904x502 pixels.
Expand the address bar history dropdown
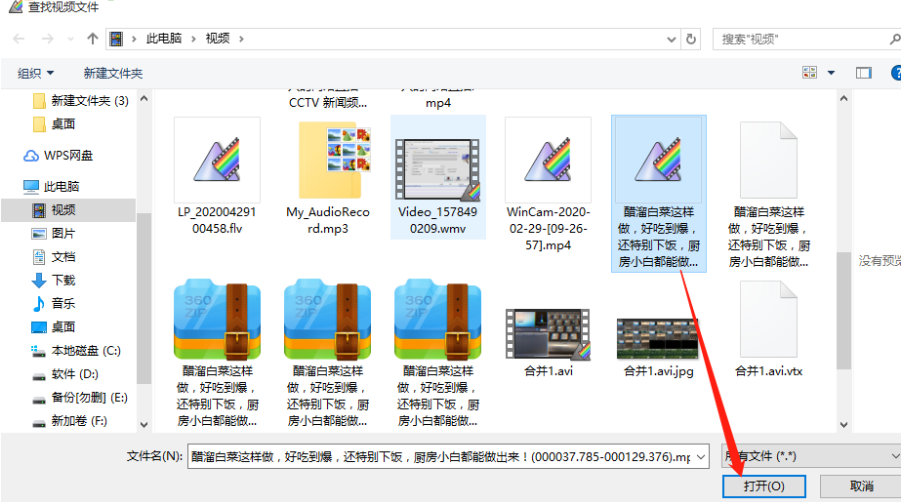point(671,39)
